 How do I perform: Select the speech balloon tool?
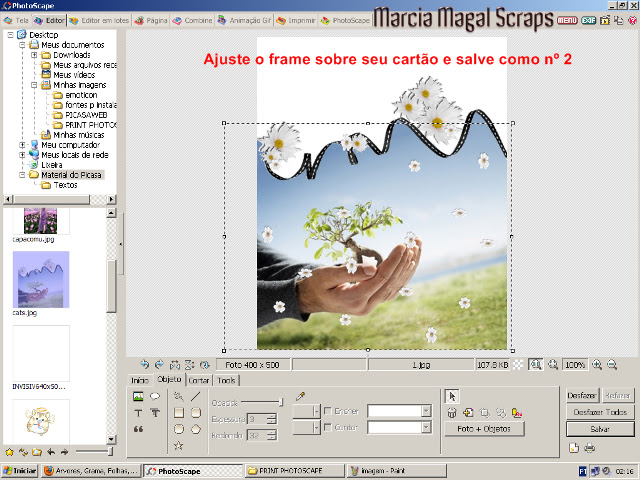tap(155, 396)
